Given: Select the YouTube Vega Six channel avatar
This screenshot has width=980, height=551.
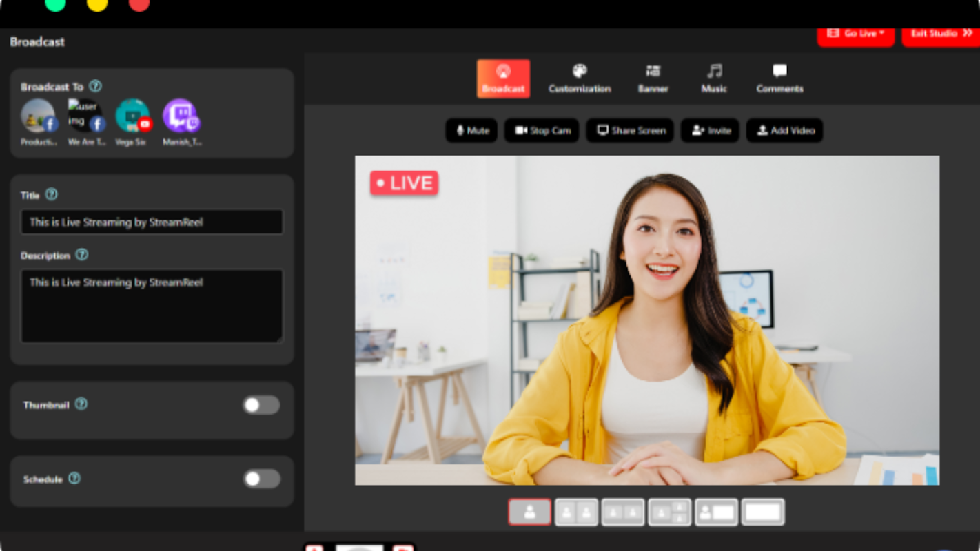Looking at the screenshot, I should click(132, 116).
